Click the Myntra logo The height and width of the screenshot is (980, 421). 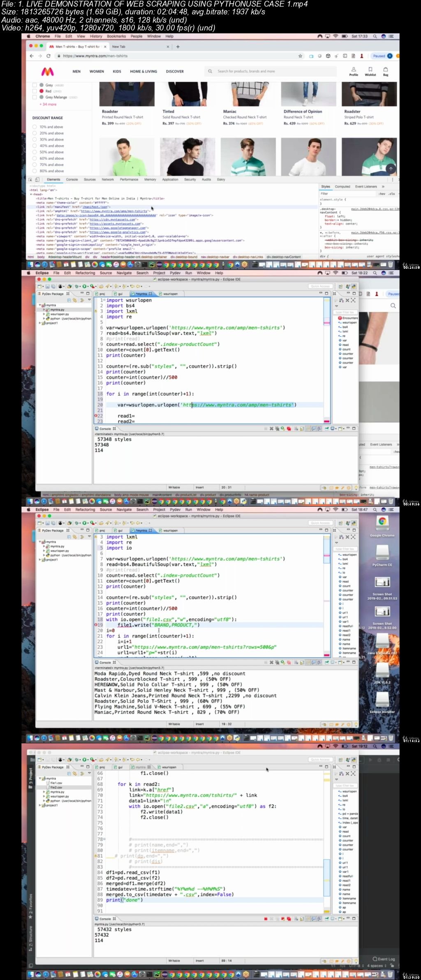[48, 72]
